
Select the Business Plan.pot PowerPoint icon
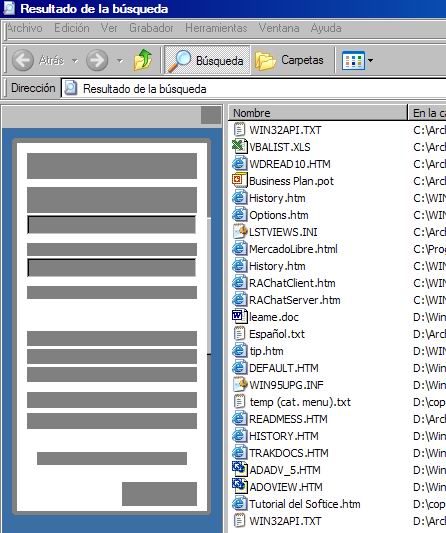[x=239, y=180]
